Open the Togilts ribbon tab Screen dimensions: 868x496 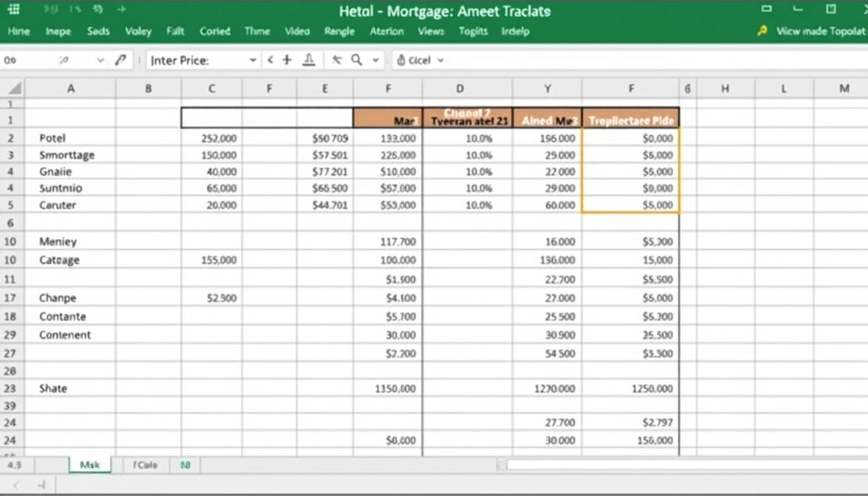pyautogui.click(x=473, y=31)
